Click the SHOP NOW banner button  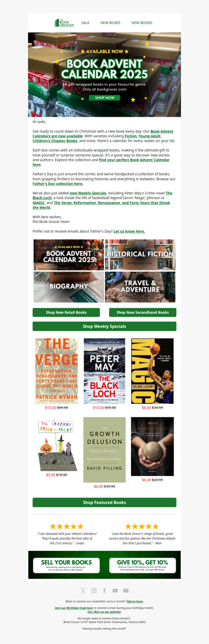click(x=104, y=97)
